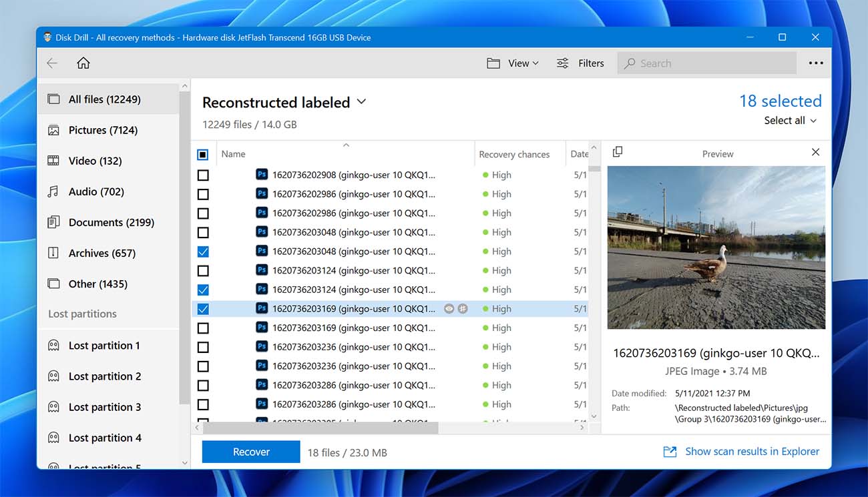Open the View dropdown menu
Image resolution: width=868 pixels, height=497 pixels.
513,63
